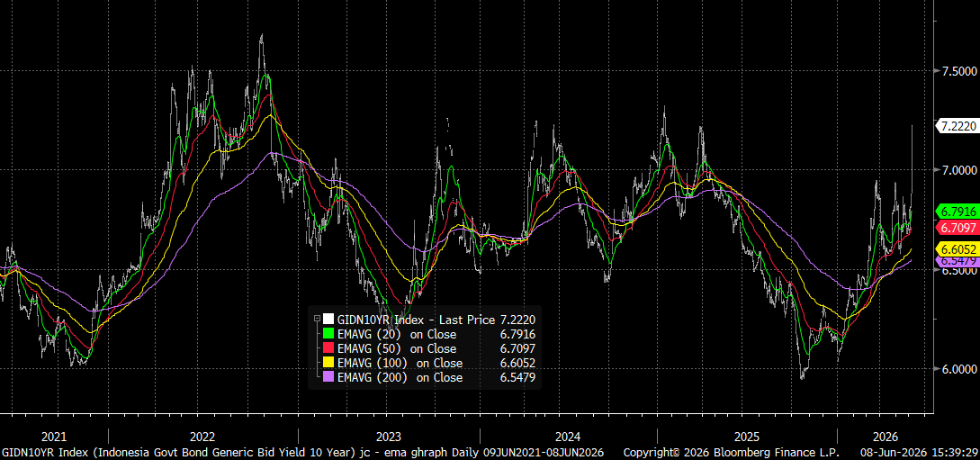The width and height of the screenshot is (980, 460).
Task: Click the 6.0000 y-axis price label
Action: coord(959,369)
